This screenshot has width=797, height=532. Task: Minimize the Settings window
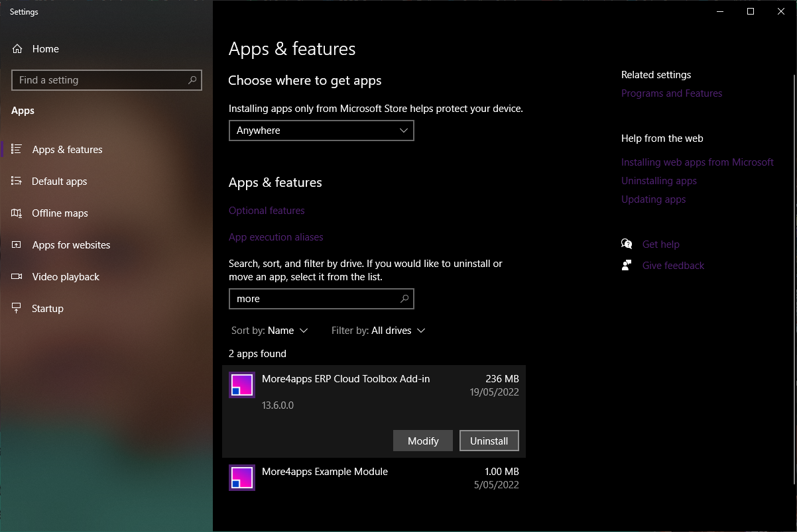click(720, 11)
